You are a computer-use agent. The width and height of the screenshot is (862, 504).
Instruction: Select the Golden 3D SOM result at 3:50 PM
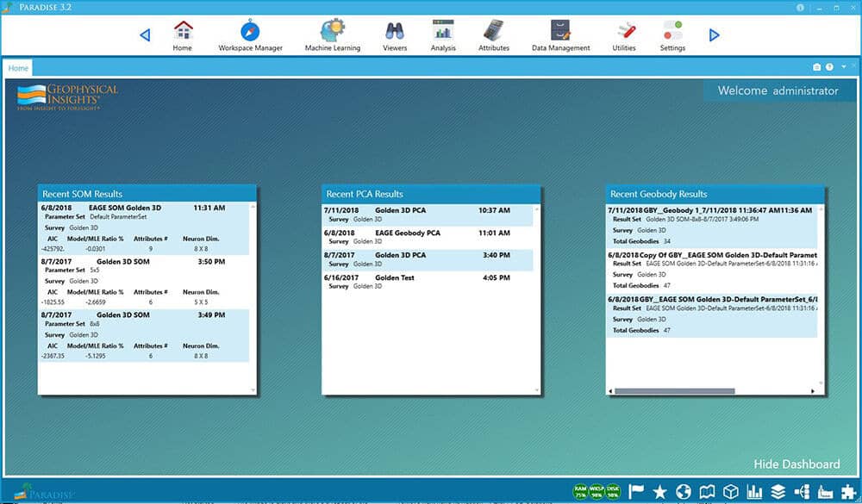coord(144,282)
